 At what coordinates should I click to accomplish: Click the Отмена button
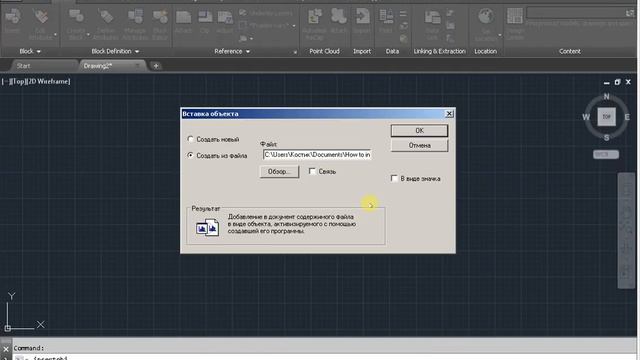[x=420, y=145]
